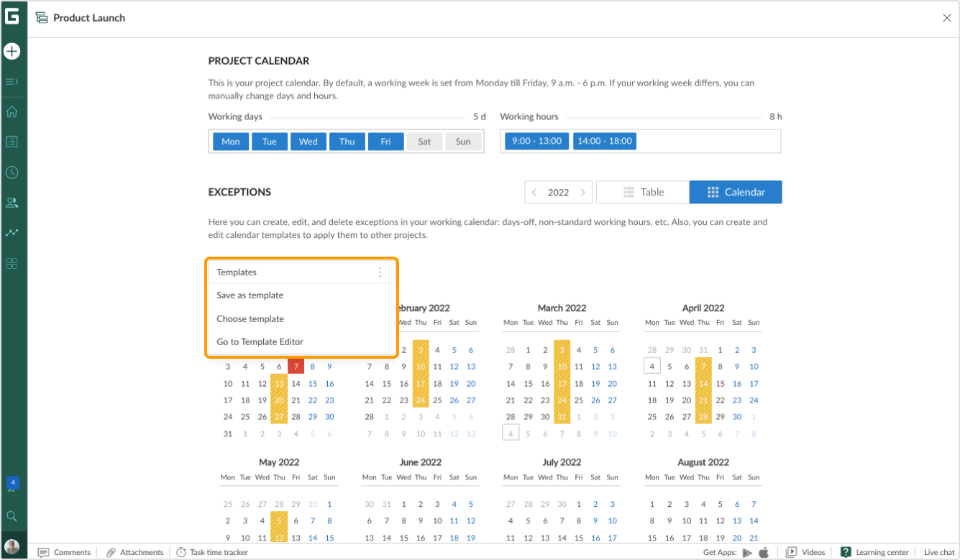
Task: Open the task list sidebar icon
Action: [x=12, y=142]
